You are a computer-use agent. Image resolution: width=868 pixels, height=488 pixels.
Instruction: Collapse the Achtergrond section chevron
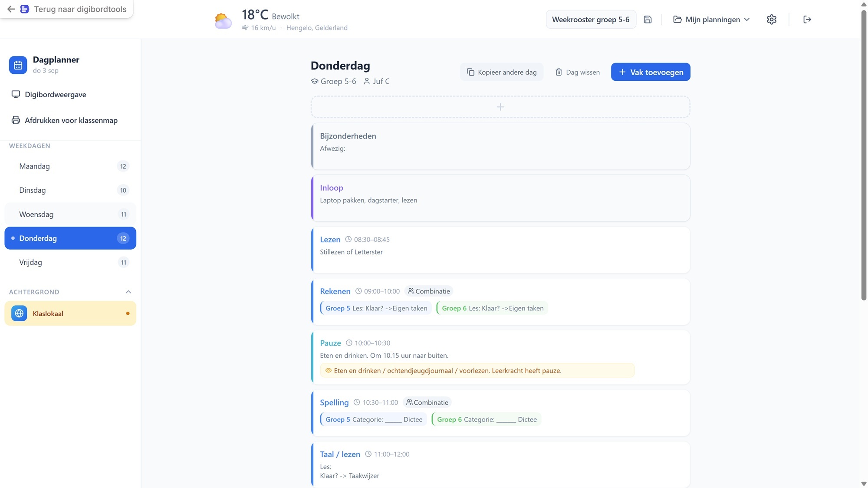[x=128, y=292]
